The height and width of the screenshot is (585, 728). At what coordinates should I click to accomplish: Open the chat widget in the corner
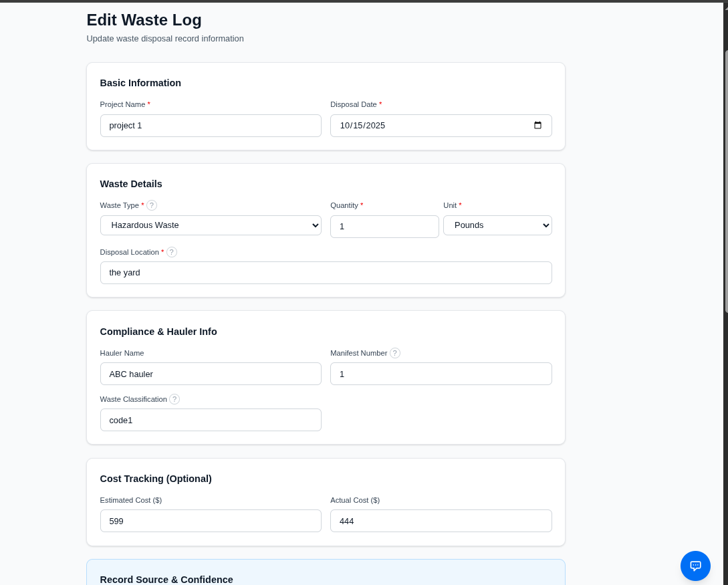click(x=695, y=566)
